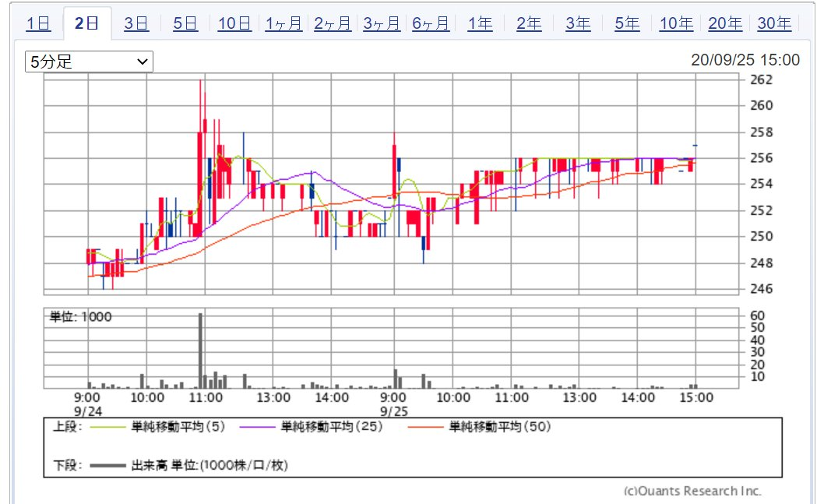
Task: Click the 下段: legend label
Action: point(67,465)
